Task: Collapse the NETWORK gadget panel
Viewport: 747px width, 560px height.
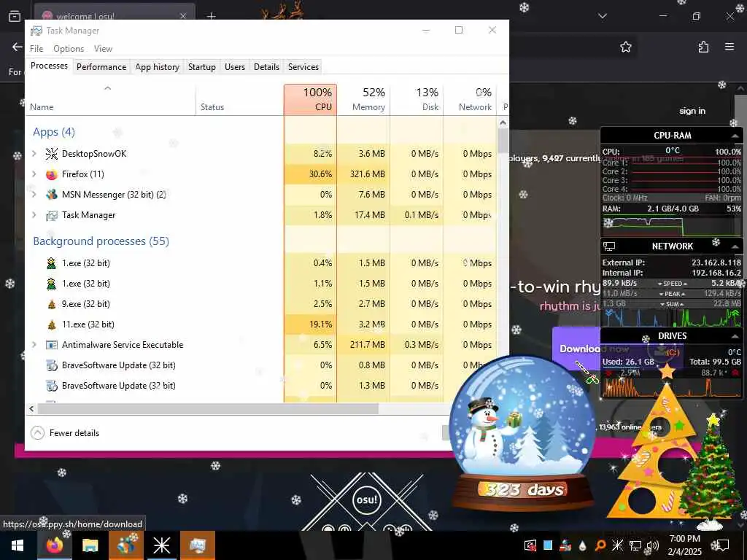Action: (735, 246)
